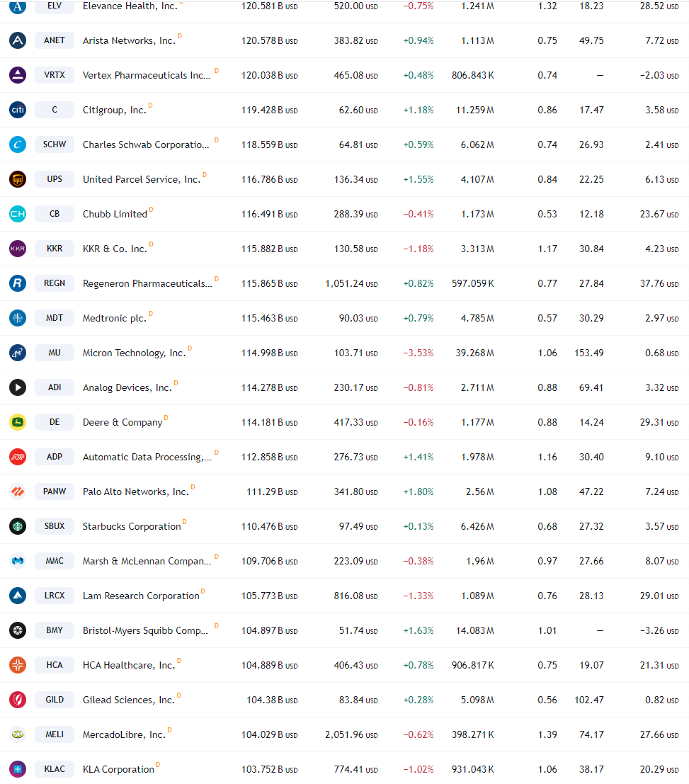Select the 120.578 B USD market cap value
This screenshot has height=784, width=689.
tap(270, 40)
